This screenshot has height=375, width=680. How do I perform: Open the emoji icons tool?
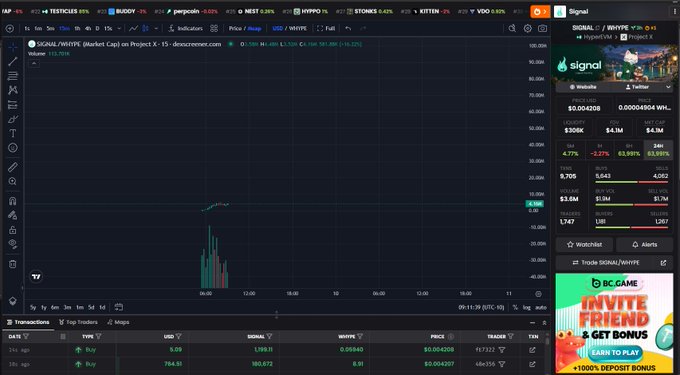(x=13, y=148)
